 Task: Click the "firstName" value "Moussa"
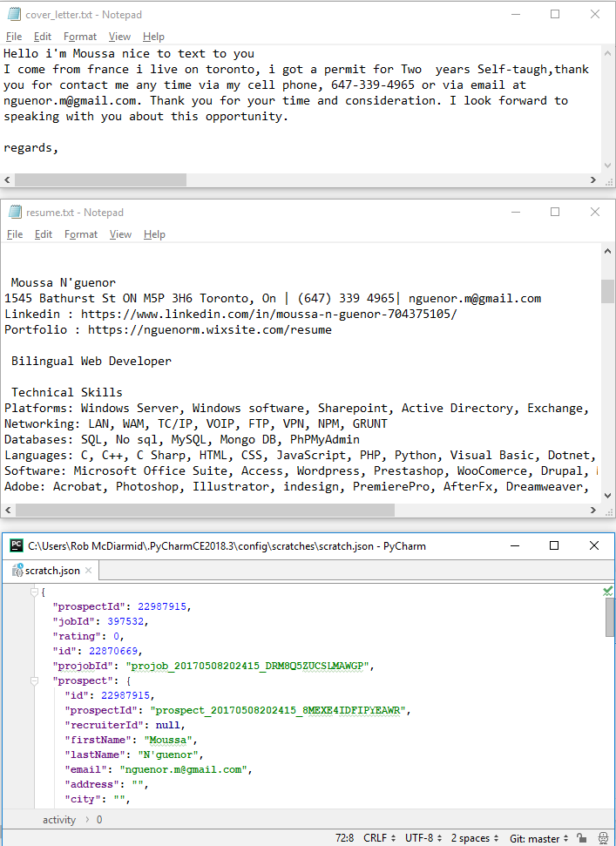(x=168, y=741)
